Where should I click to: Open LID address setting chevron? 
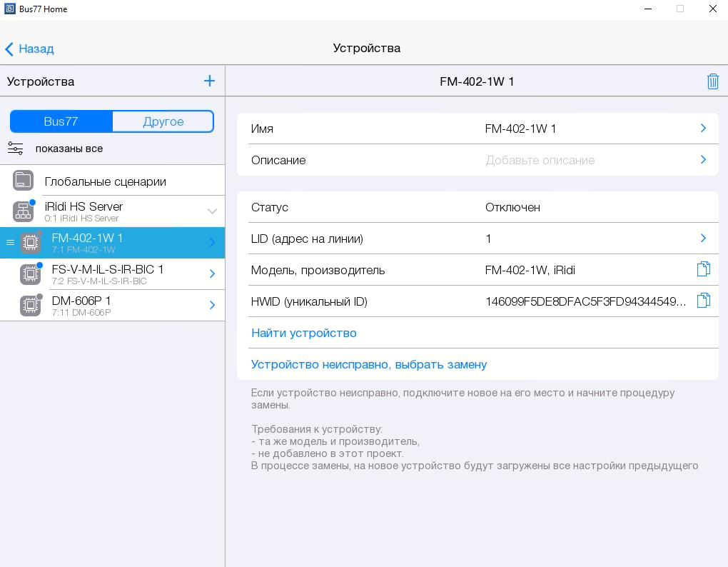click(703, 239)
